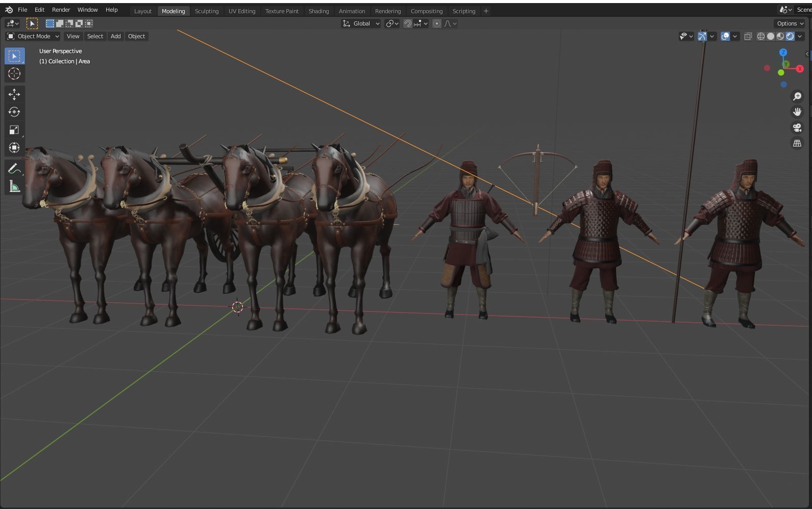Toggle snapping magnet
Viewport: 812px width, 509px height.
tap(408, 23)
